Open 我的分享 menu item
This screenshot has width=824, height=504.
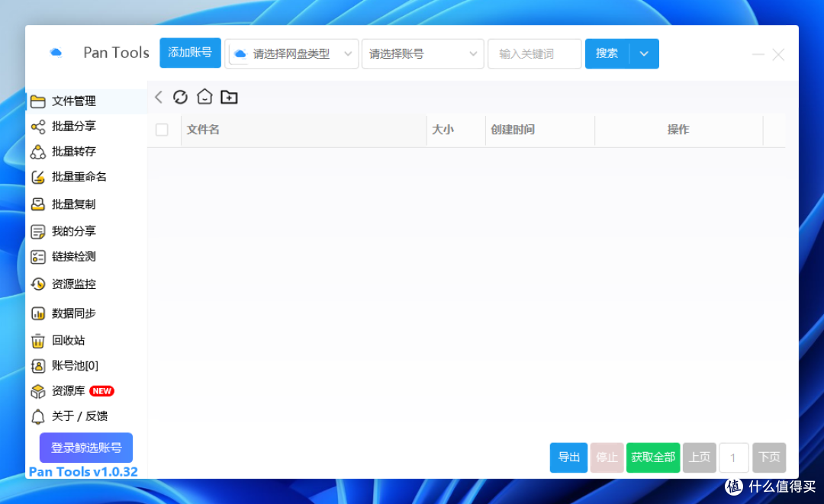[x=86, y=232]
